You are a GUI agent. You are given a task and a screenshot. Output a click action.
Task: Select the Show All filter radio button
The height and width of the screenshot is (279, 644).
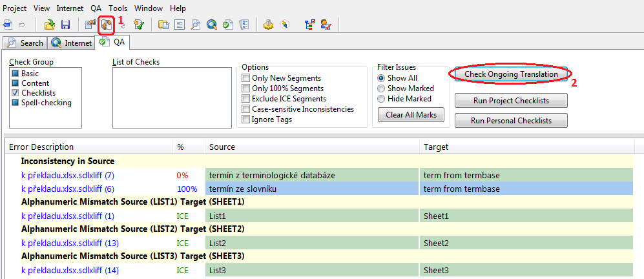380,78
